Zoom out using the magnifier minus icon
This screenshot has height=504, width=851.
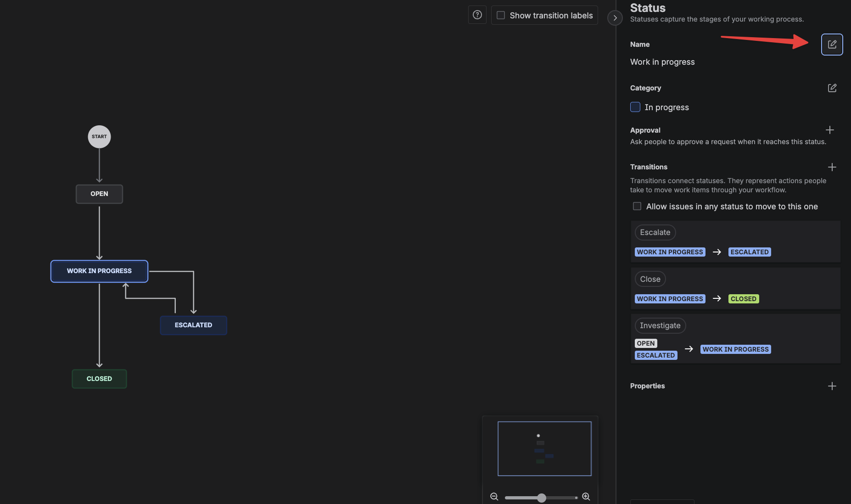pos(494,497)
